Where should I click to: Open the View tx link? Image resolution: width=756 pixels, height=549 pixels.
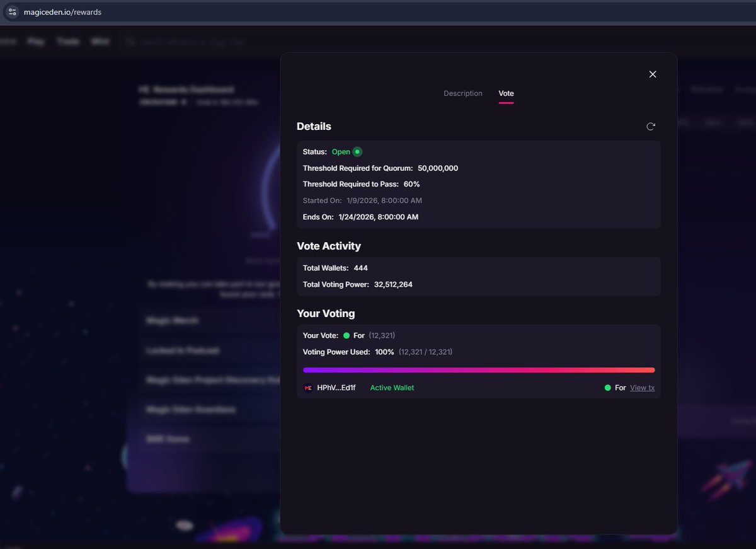[641, 388]
